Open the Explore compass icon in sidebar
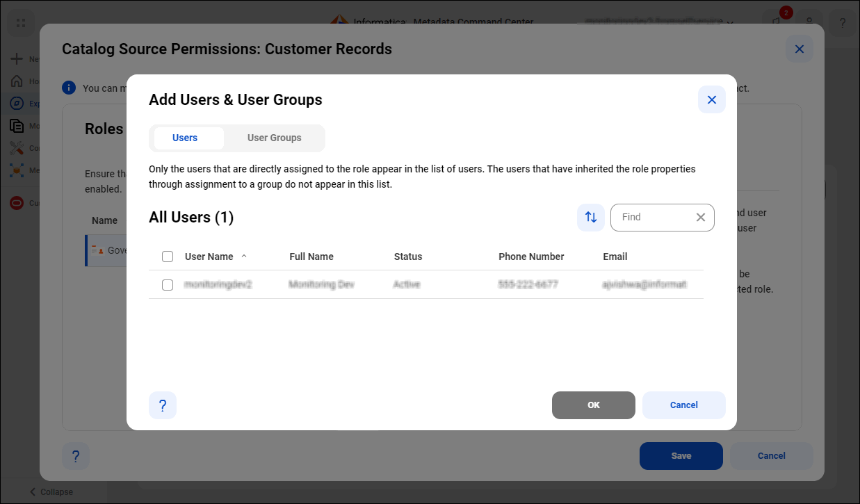The image size is (860, 504). coord(17,104)
